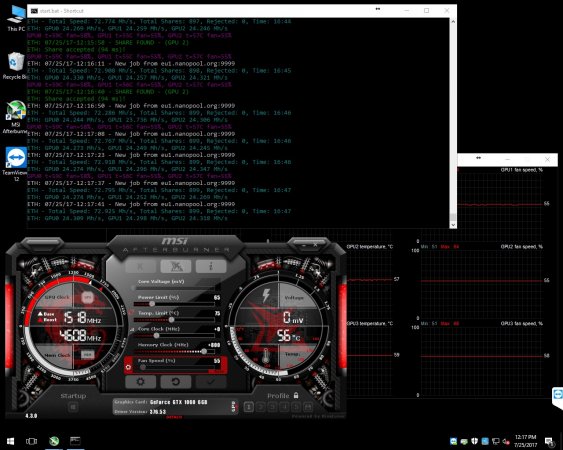Open the Action Center notifications icon
563x450 pixels.
coord(549,441)
